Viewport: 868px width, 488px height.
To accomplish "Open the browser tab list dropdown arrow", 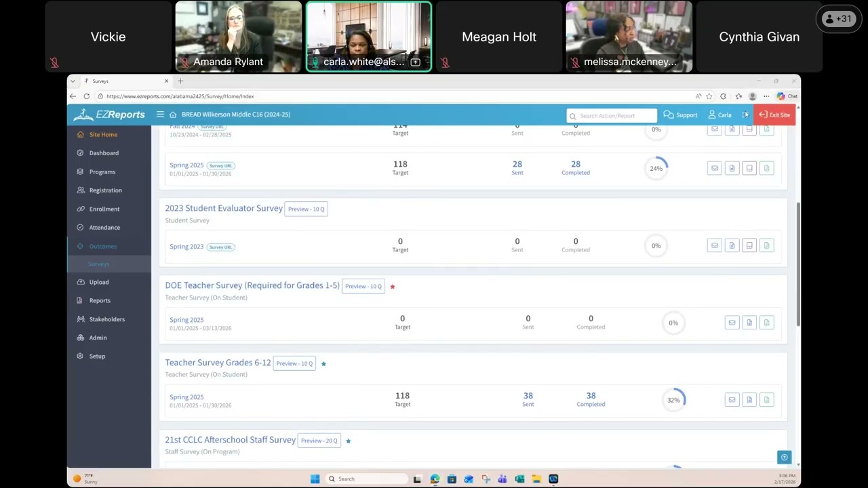I will point(73,81).
